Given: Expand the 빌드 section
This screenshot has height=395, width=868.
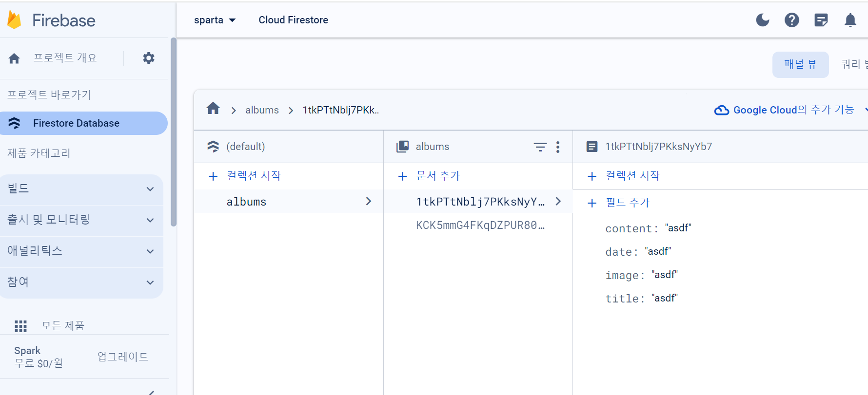Looking at the screenshot, I should point(82,189).
